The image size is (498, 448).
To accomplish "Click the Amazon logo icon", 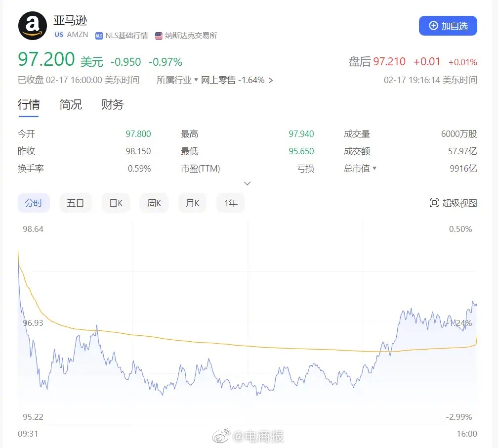I will [33, 26].
